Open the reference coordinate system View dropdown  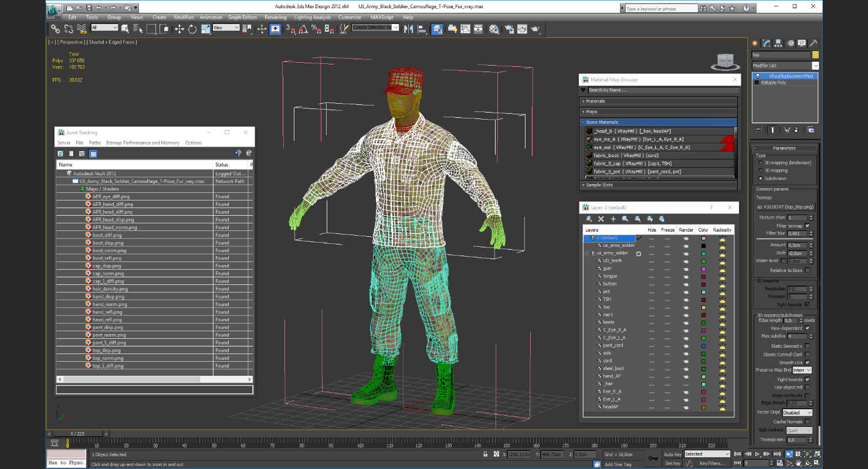[226, 28]
